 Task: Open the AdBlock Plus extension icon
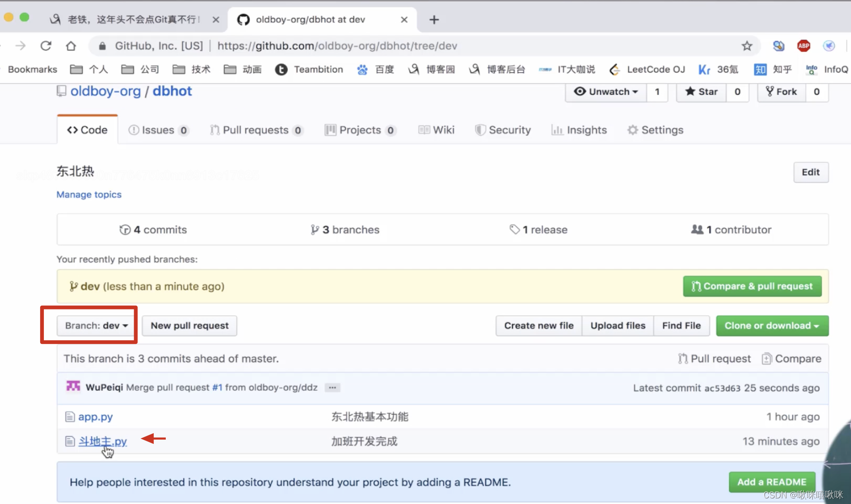[x=803, y=46]
